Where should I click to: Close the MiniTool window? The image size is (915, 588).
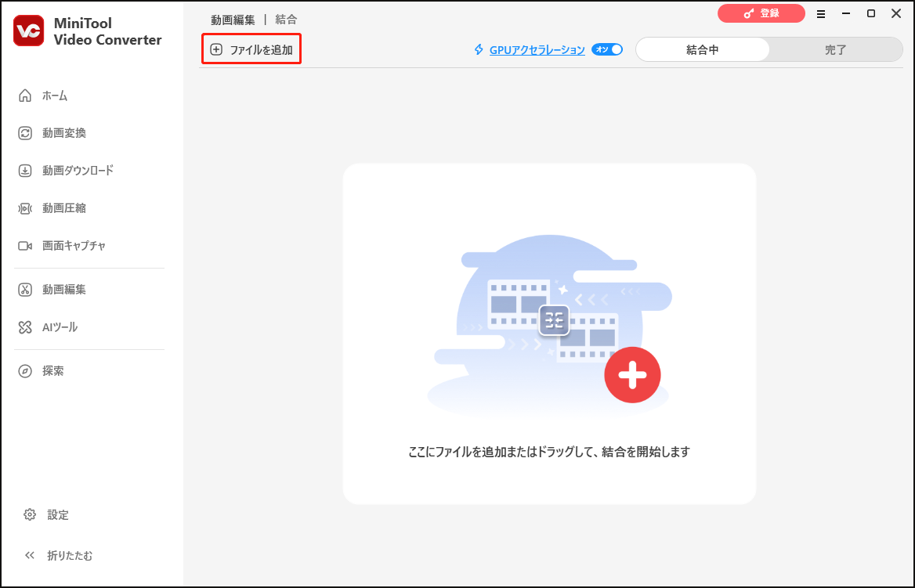coord(896,13)
